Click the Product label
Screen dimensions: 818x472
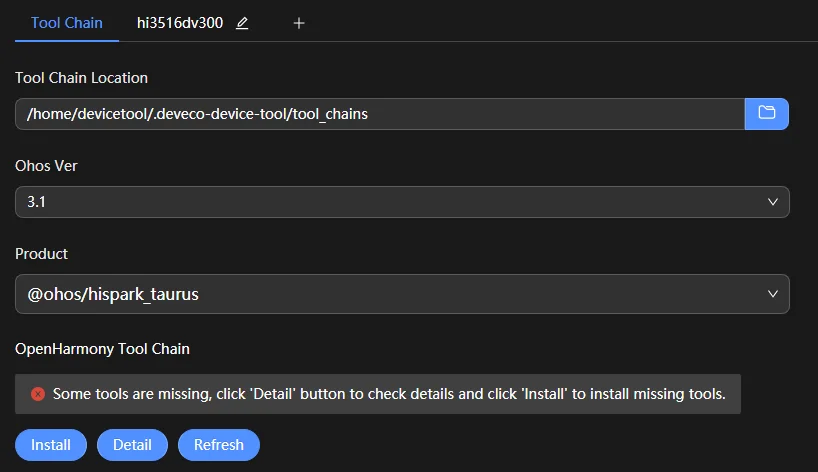click(x=41, y=254)
